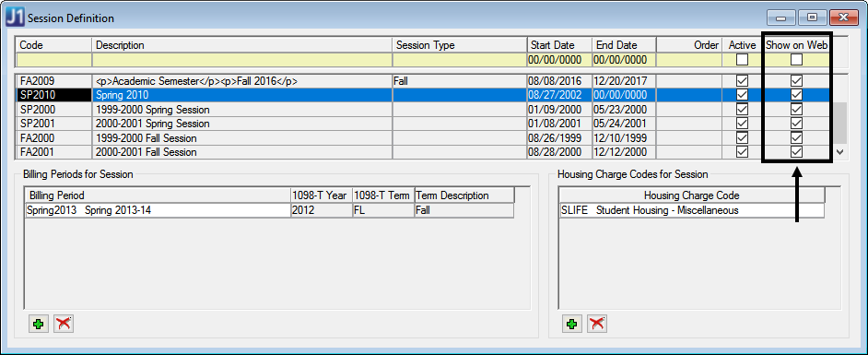Click the Description filter input field
Image resolution: width=868 pixels, height=355 pixels.
[242, 60]
